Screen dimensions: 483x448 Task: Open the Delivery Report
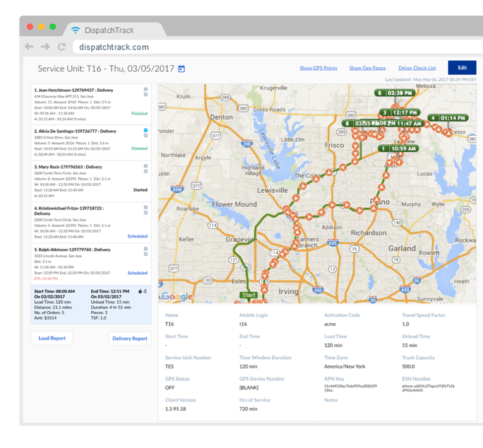pyautogui.click(x=130, y=338)
